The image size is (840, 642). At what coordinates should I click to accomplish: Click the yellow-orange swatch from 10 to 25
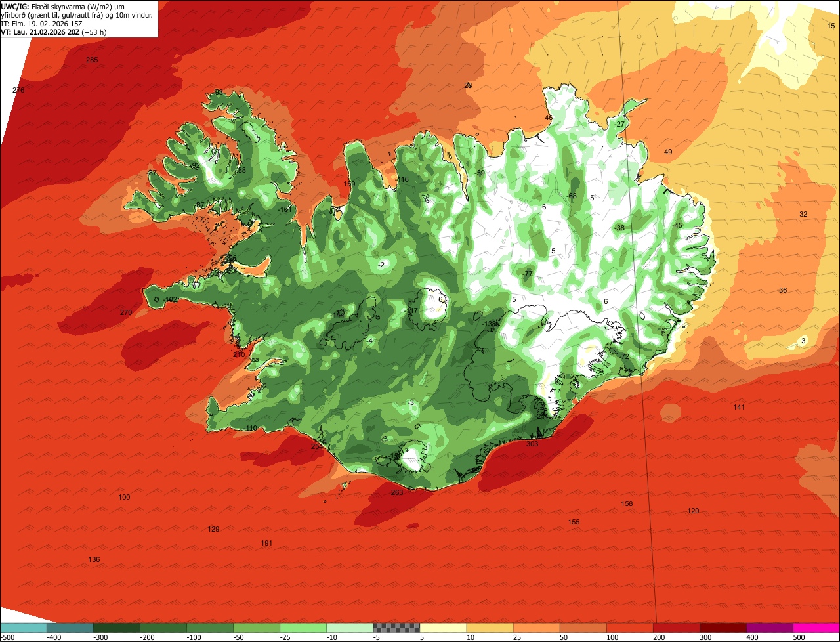(x=490, y=627)
